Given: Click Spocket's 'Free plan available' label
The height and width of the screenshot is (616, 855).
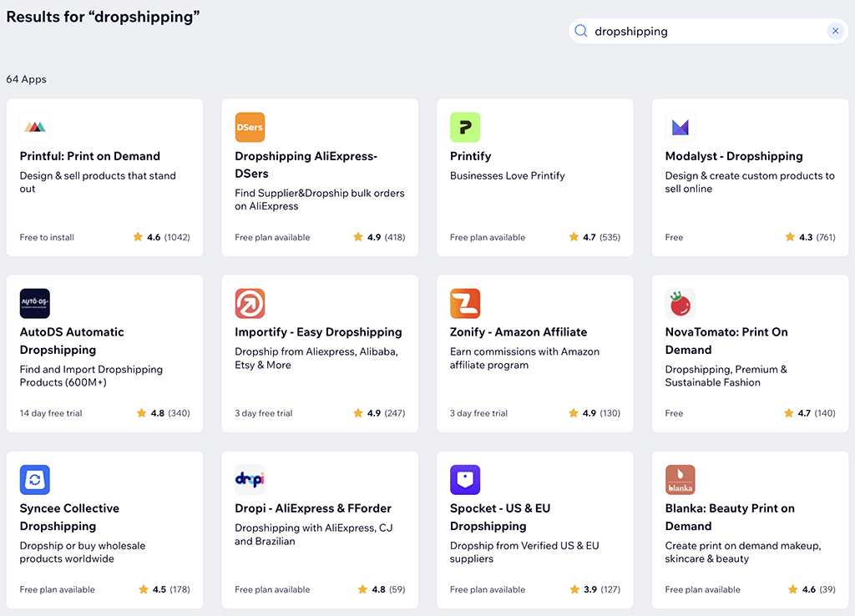Looking at the screenshot, I should tap(488, 589).
